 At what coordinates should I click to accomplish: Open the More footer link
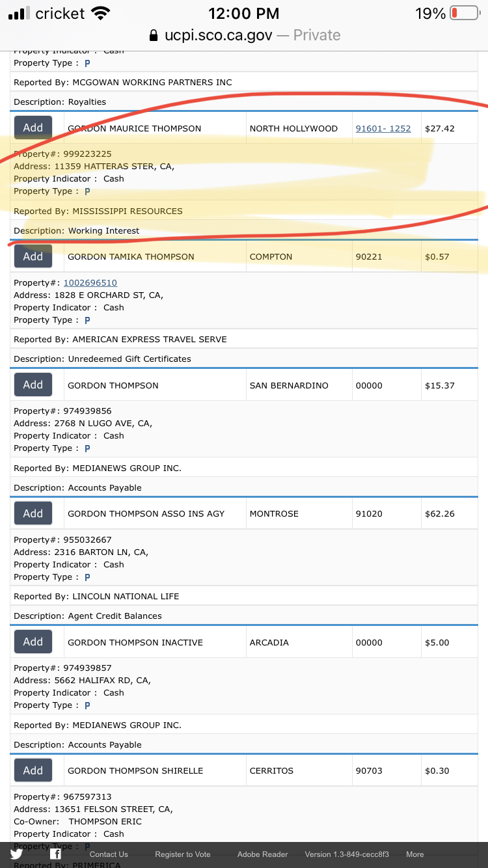tap(415, 854)
